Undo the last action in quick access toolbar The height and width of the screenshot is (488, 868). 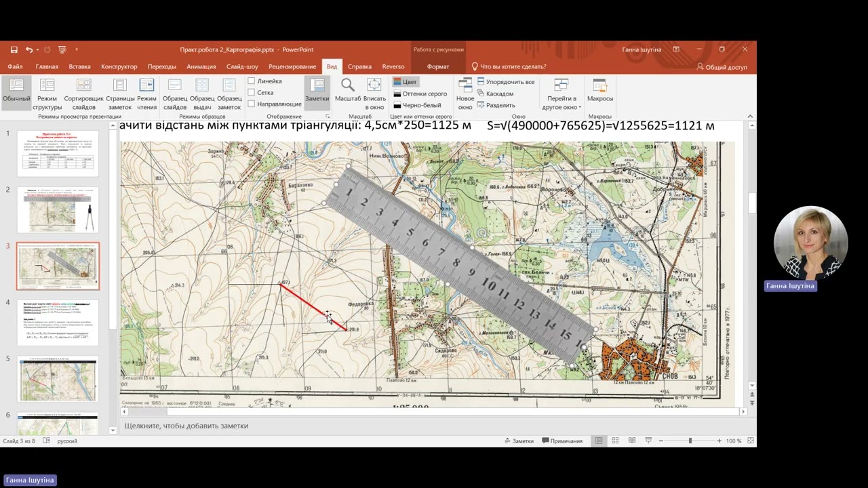click(28, 49)
